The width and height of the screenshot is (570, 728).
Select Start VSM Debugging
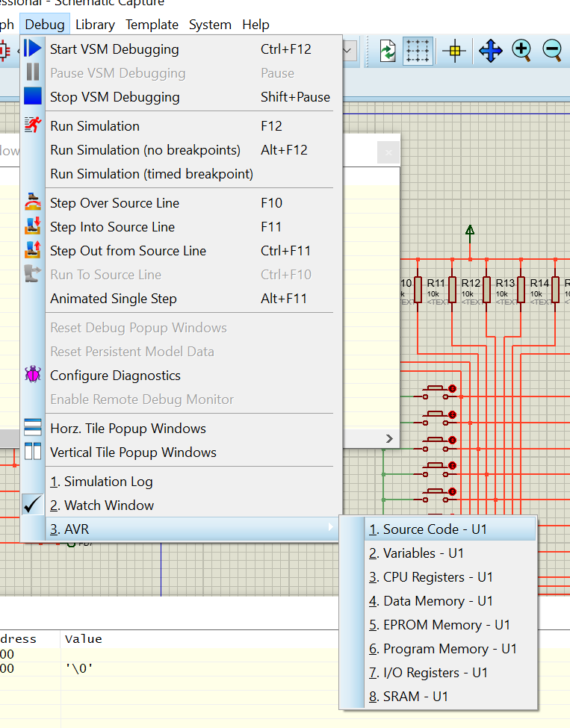tap(182, 49)
